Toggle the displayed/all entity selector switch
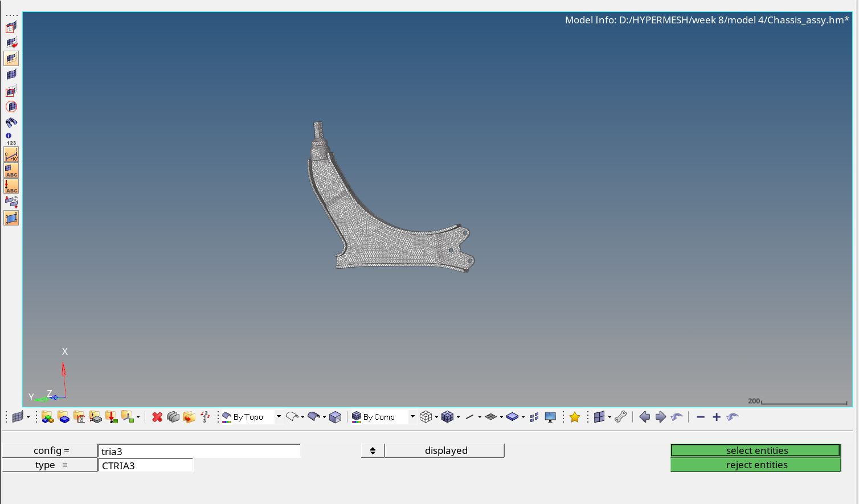The height and width of the screenshot is (504, 859). click(373, 450)
